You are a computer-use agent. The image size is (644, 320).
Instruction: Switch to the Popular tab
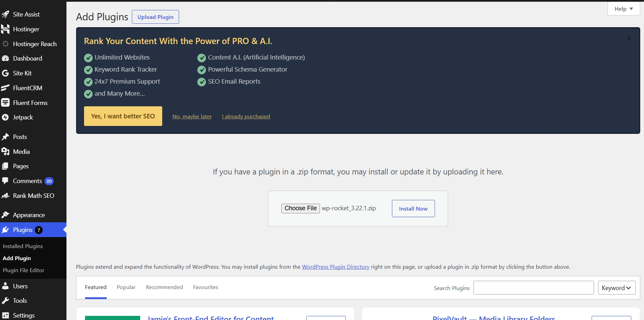point(126,287)
